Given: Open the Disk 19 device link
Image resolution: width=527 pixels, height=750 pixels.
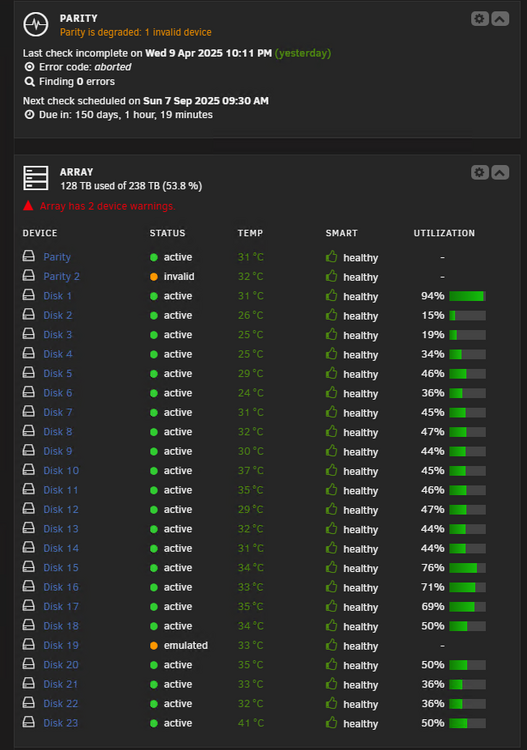Looking at the screenshot, I should (61, 645).
